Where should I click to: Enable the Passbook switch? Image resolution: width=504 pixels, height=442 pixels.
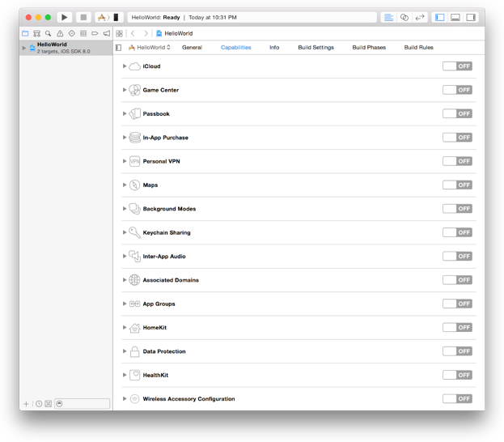457,114
